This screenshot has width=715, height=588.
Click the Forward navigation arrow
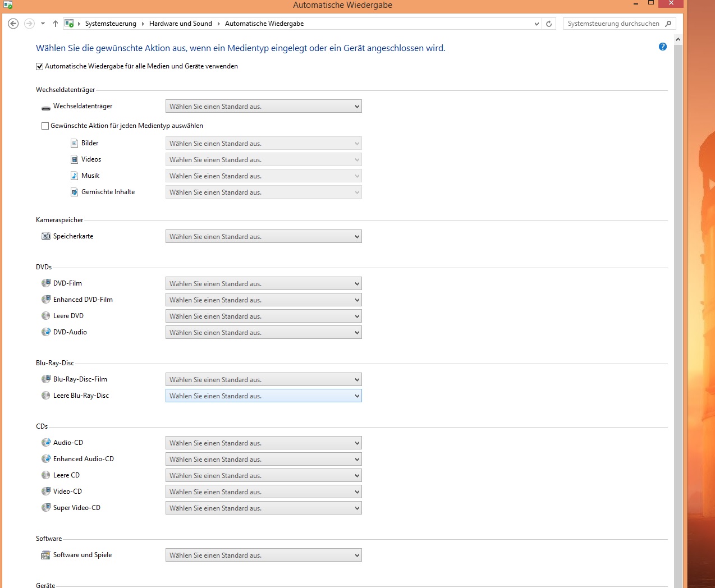(29, 24)
